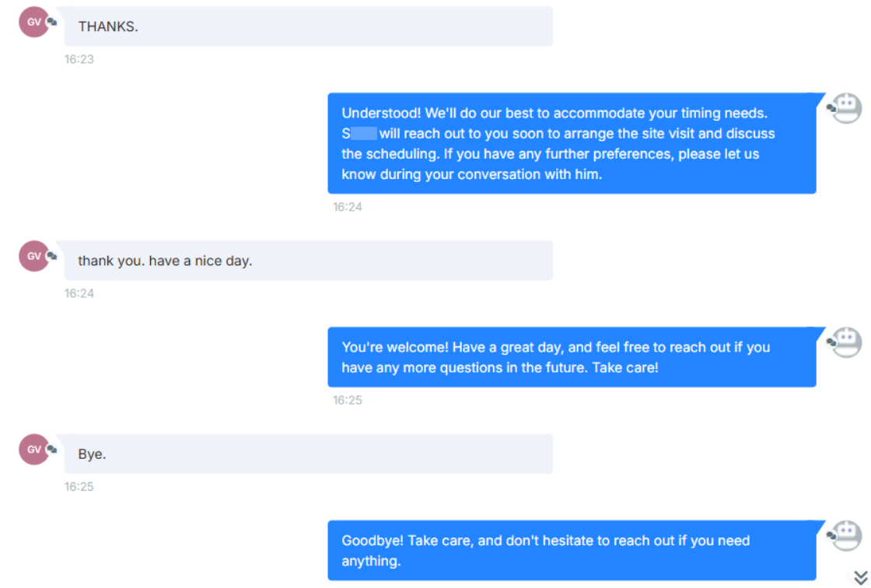Click the 16:23 timestamp under THANKS
The image size is (871, 588).
click(79, 59)
